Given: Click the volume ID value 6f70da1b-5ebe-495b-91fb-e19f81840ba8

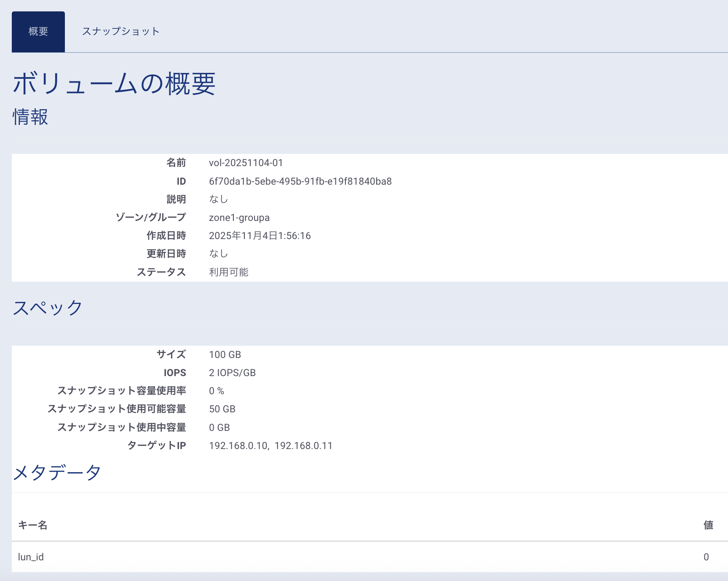Looking at the screenshot, I should coord(300,181).
